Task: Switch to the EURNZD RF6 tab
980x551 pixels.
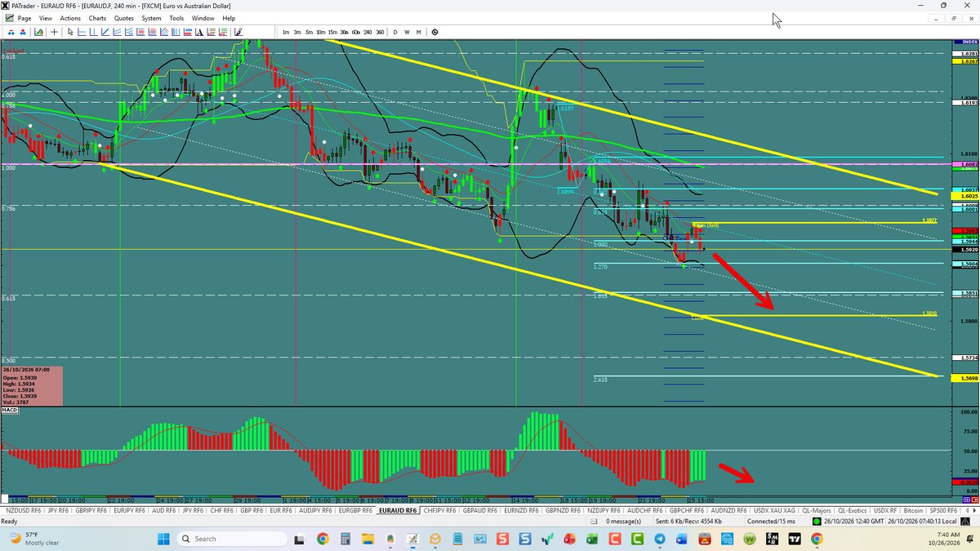Action: click(521, 510)
